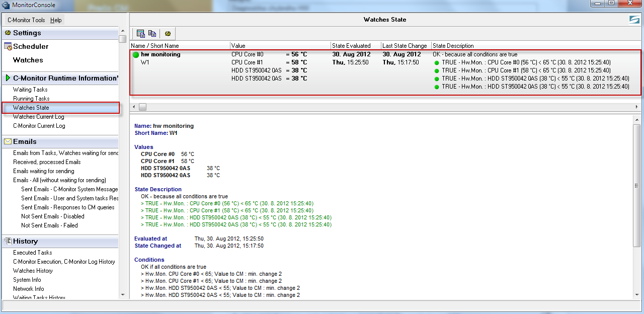This screenshot has height=314, width=644.
Task: Click 'OK if all conditions are true' text
Action: [x=174, y=267]
